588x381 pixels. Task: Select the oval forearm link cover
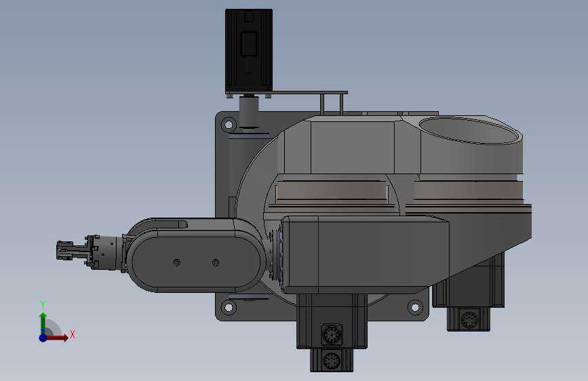196,260
